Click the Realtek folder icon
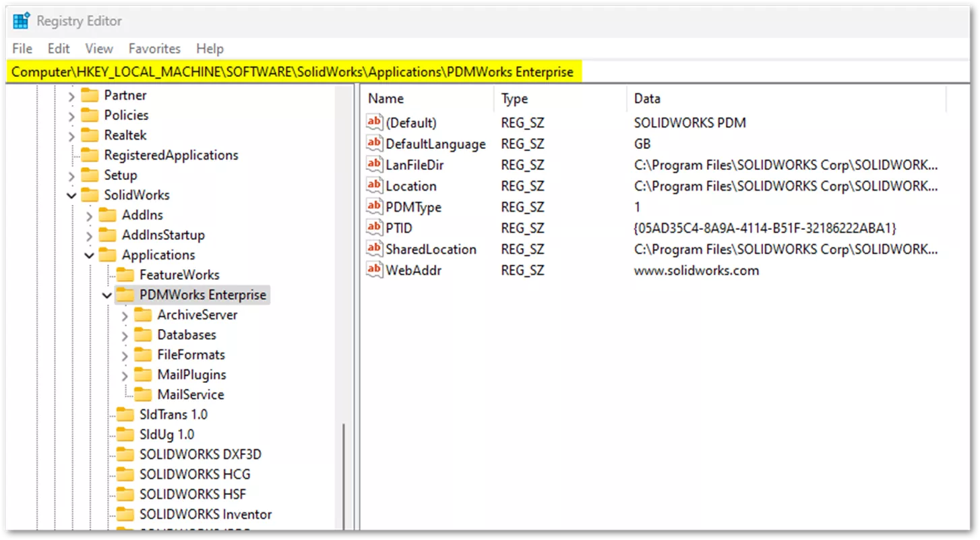This screenshot has height=540, width=980. click(90, 135)
